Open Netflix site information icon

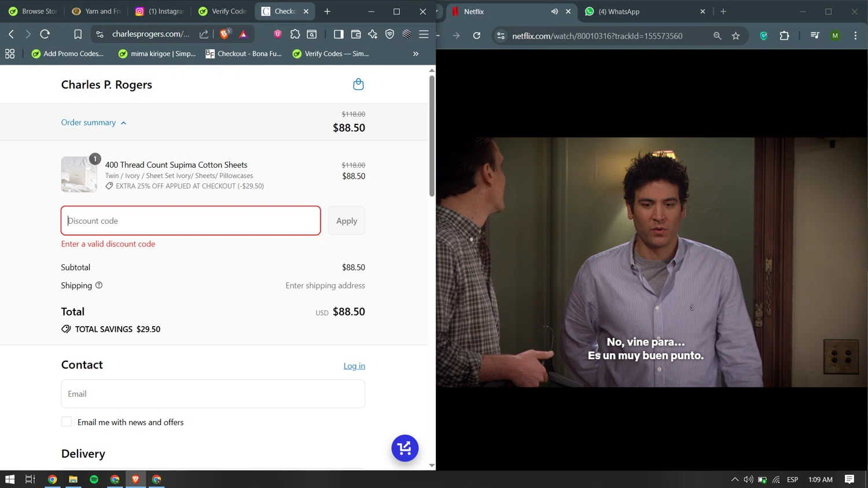(x=501, y=36)
